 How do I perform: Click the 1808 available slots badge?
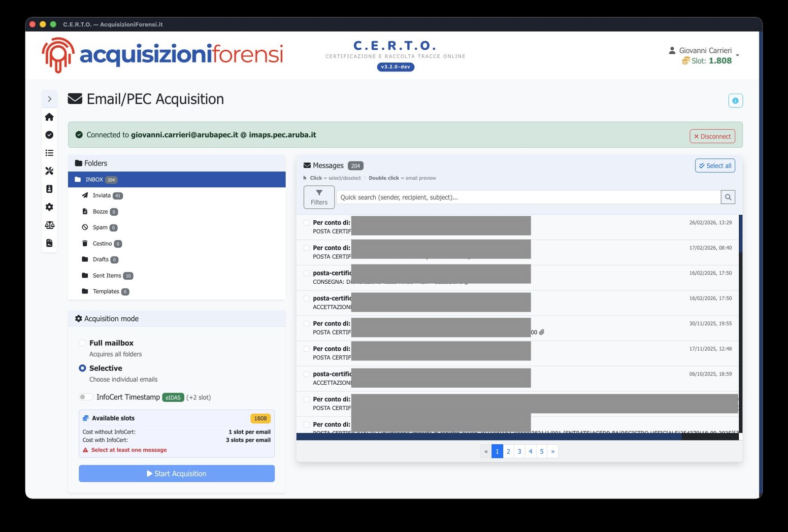[261, 418]
